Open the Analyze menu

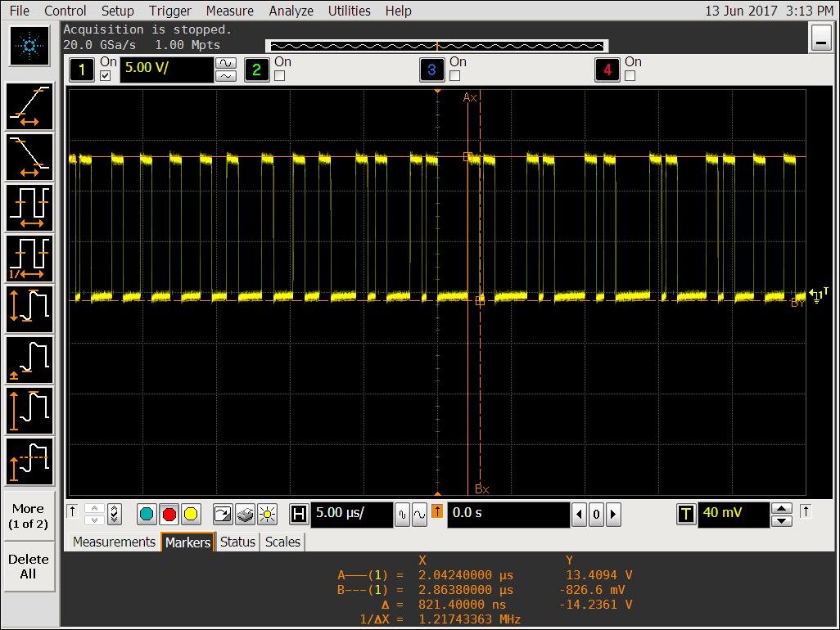tap(291, 11)
